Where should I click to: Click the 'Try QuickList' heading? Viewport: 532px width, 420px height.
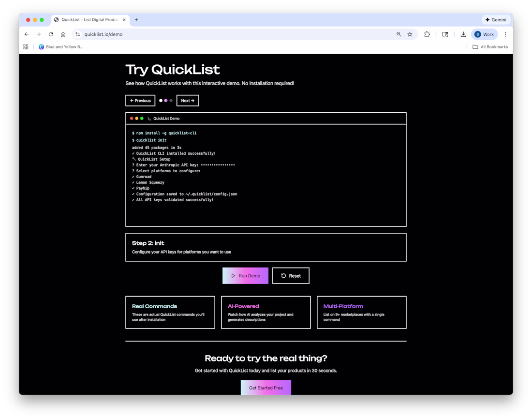(x=173, y=70)
